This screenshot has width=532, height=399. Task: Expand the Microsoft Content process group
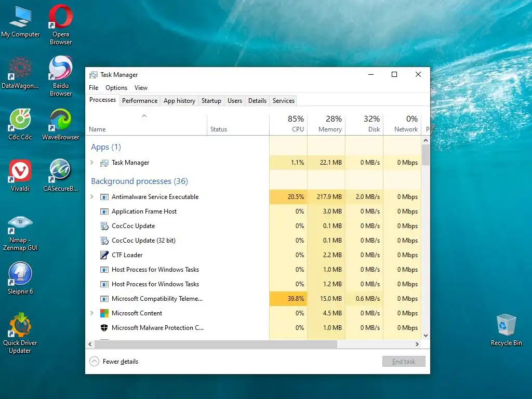[91, 313]
